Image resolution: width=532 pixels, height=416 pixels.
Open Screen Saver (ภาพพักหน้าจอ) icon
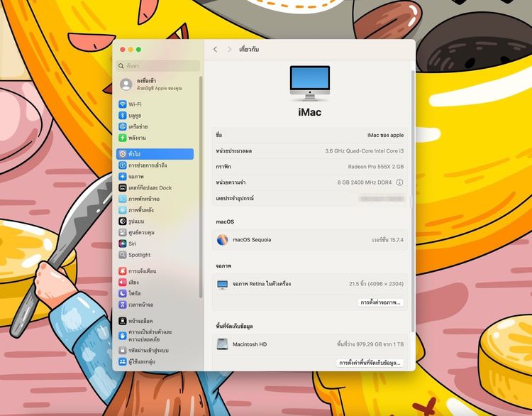pyautogui.click(x=123, y=199)
